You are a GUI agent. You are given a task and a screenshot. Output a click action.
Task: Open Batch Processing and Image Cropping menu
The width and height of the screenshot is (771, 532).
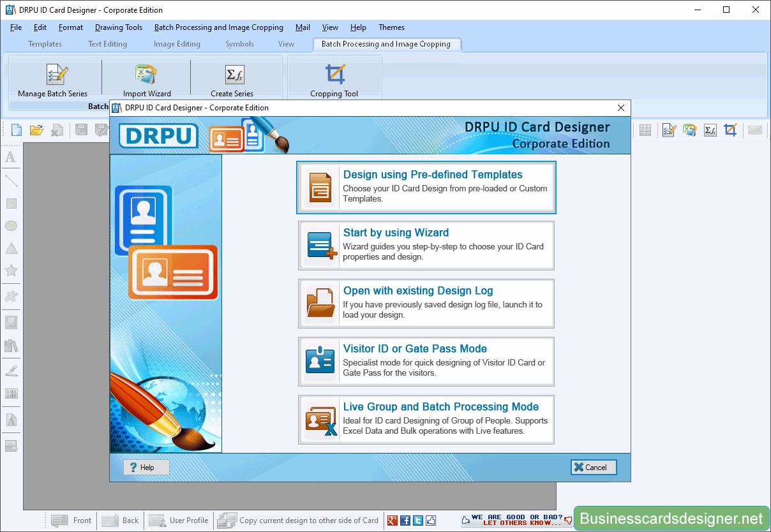coord(219,27)
